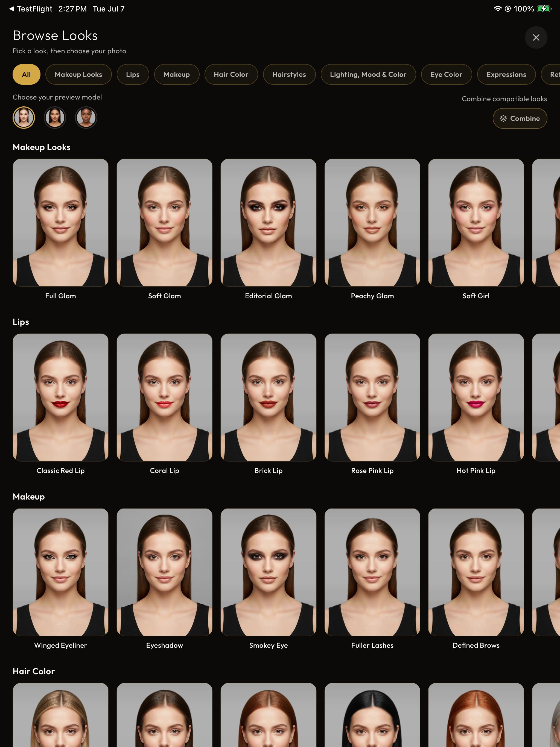Click the 'Soft Girl' label text
Viewport: 560px width, 747px height.
(476, 296)
